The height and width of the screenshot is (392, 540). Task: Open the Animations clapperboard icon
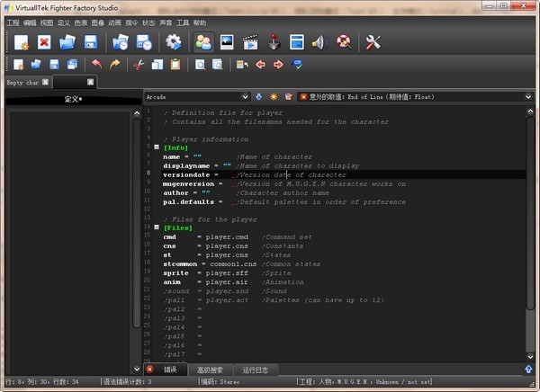(251, 42)
